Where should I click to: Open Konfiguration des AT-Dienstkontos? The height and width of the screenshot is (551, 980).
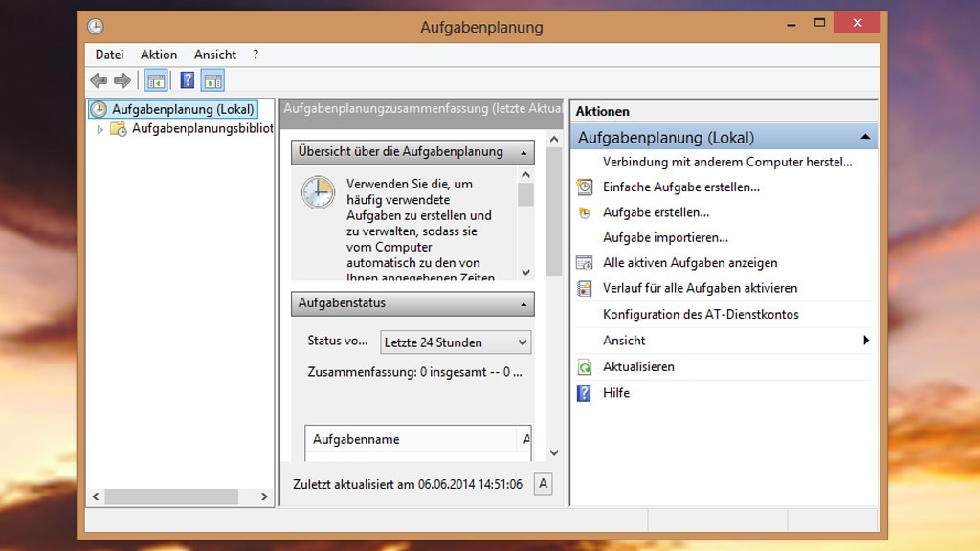(x=701, y=314)
